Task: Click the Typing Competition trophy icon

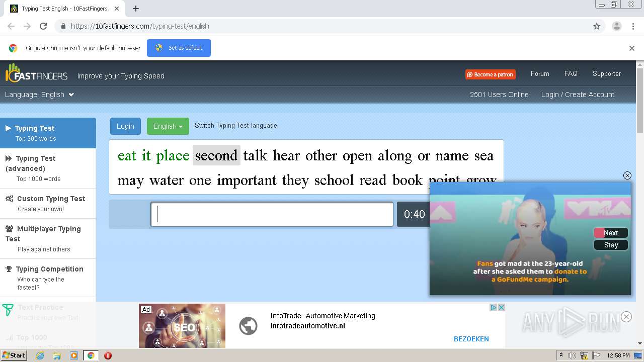Action: 9,269
